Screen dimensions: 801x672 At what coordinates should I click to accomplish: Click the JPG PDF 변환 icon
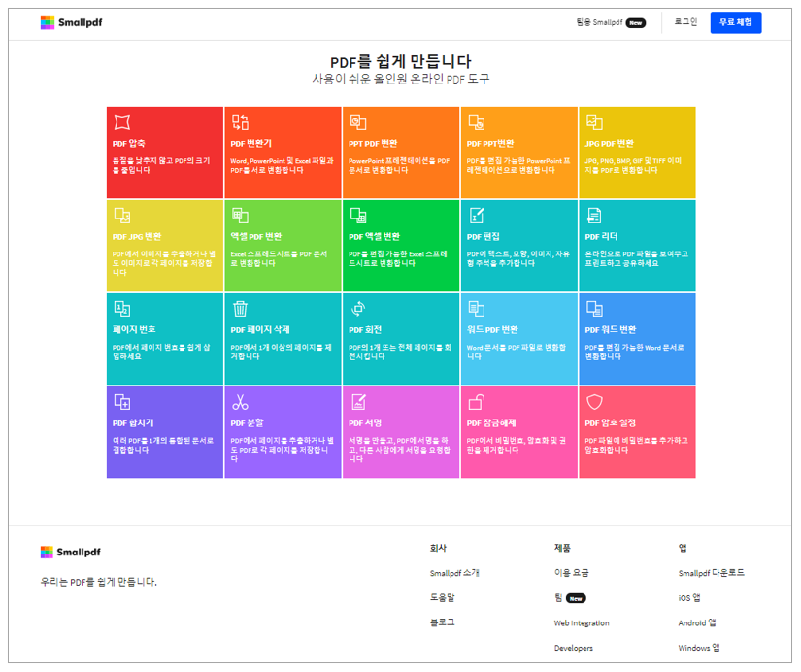[594, 122]
